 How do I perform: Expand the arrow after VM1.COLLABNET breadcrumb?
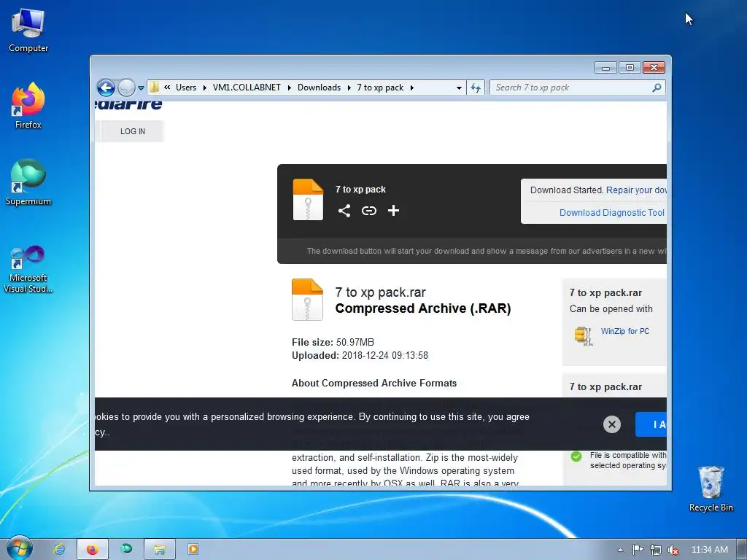click(290, 87)
